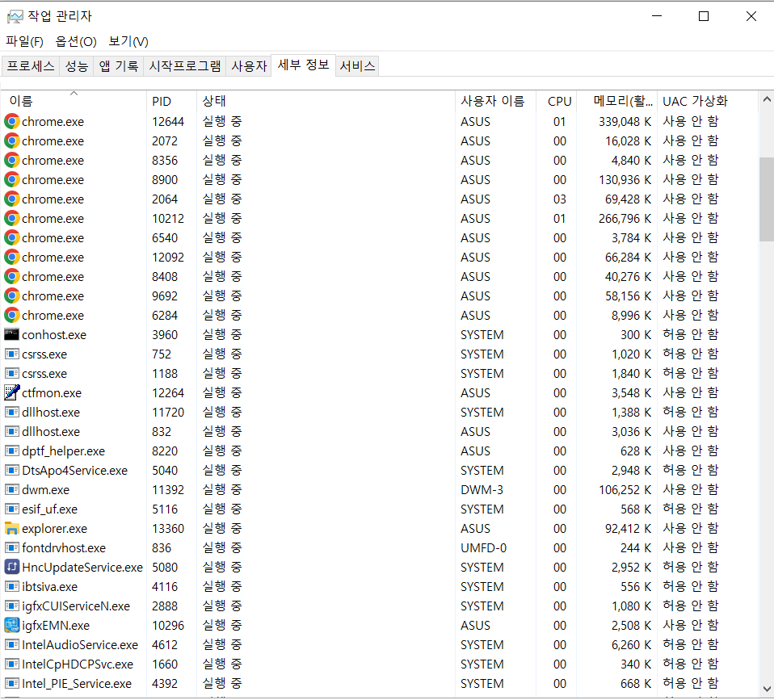Sort by the 이름 column header
Image resolution: width=774 pixels, height=700 pixels.
(74, 101)
